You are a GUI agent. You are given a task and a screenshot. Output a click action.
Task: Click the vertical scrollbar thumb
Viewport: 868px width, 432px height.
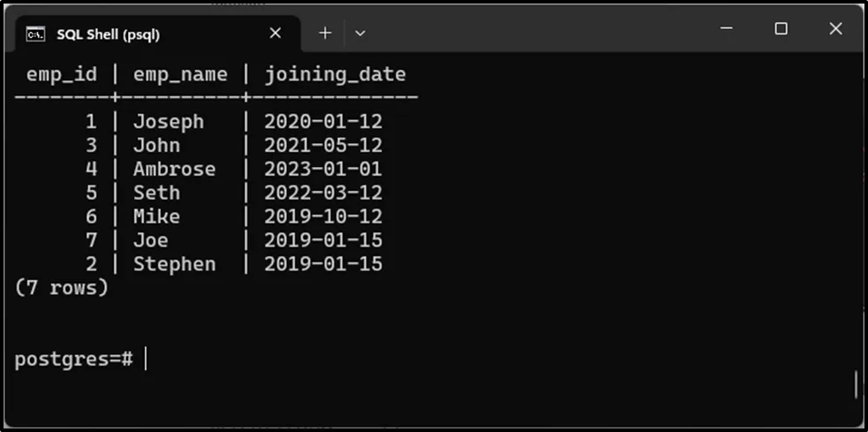coord(856,384)
